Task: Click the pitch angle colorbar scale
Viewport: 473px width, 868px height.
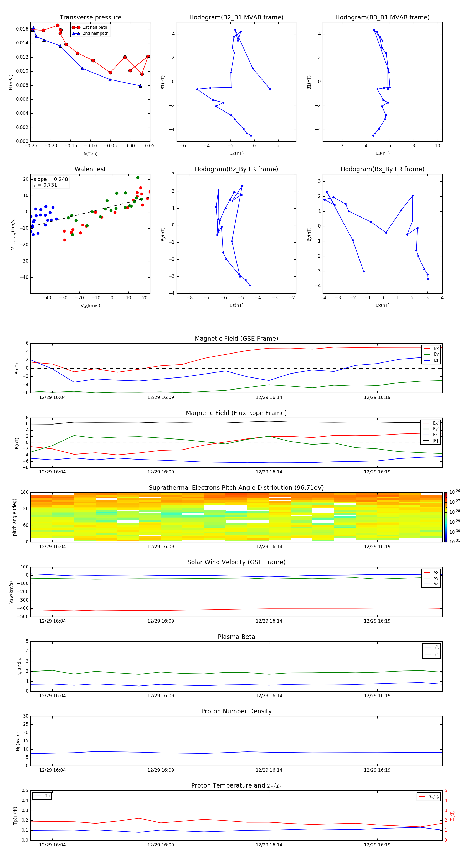Action: pos(445,517)
